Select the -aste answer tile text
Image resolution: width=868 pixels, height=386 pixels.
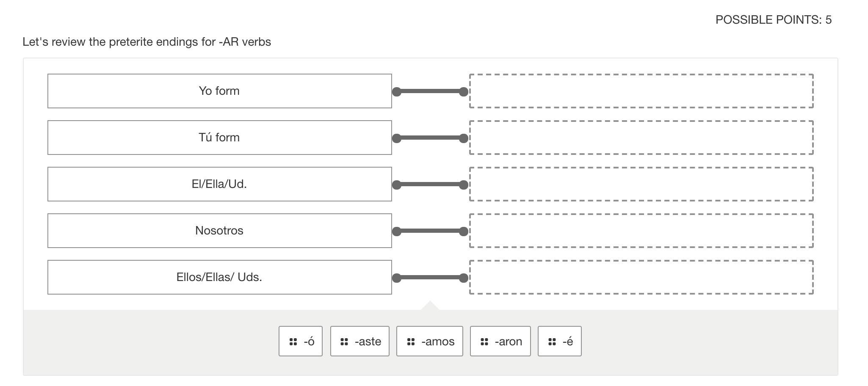[368, 342]
